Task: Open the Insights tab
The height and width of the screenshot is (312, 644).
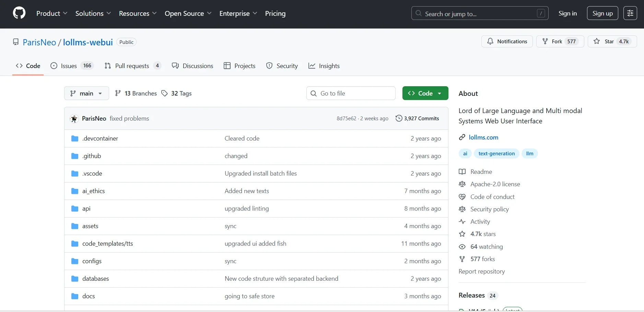Action: coord(324,66)
